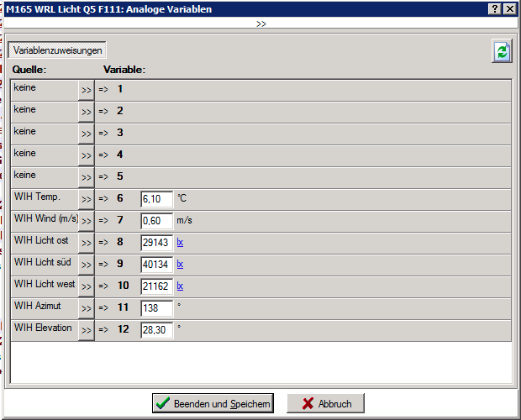Click the temperature value field 6,10
Screen dimensions: 521x420
point(156,199)
